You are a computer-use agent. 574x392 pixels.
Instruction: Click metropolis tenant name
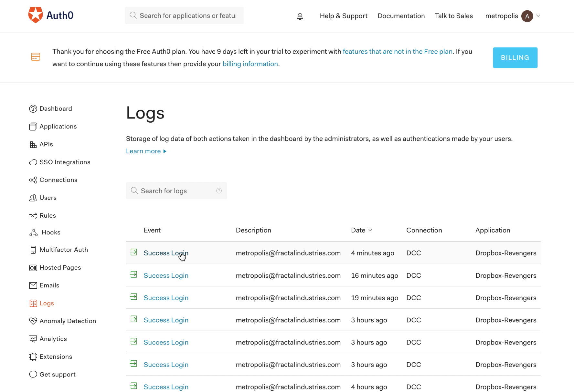point(502,16)
